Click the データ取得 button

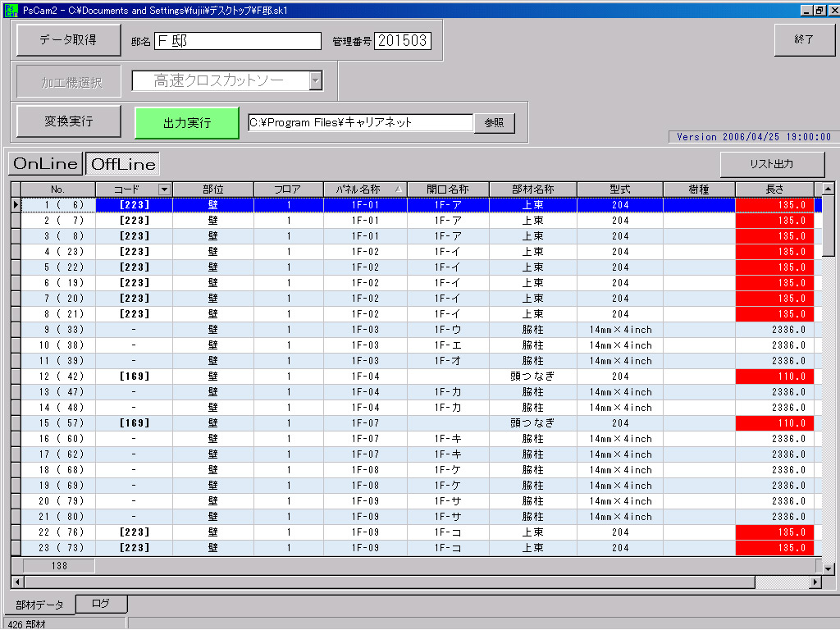pyautogui.click(x=68, y=39)
